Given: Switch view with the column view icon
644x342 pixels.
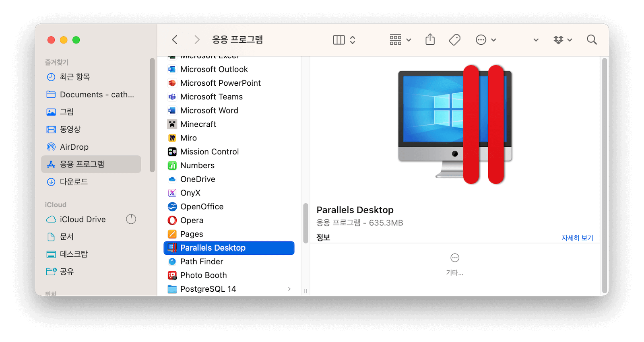Looking at the screenshot, I should pyautogui.click(x=339, y=40).
